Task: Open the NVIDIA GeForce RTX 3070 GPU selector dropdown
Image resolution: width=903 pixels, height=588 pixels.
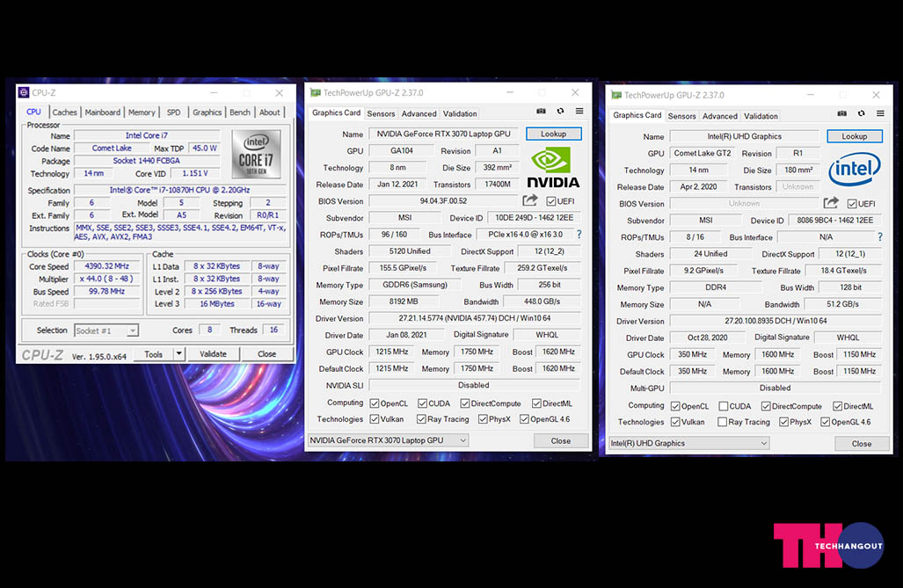Action: (x=388, y=440)
